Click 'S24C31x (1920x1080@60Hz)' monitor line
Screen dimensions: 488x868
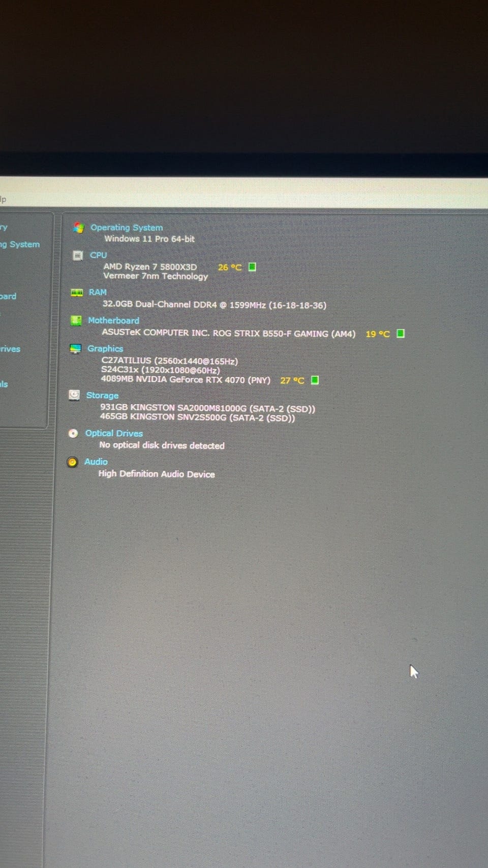pos(161,370)
